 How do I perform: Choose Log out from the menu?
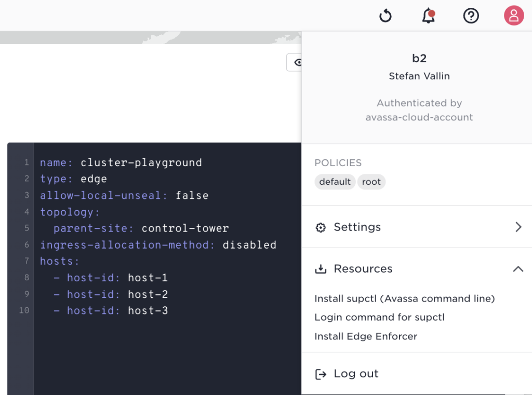(x=356, y=374)
